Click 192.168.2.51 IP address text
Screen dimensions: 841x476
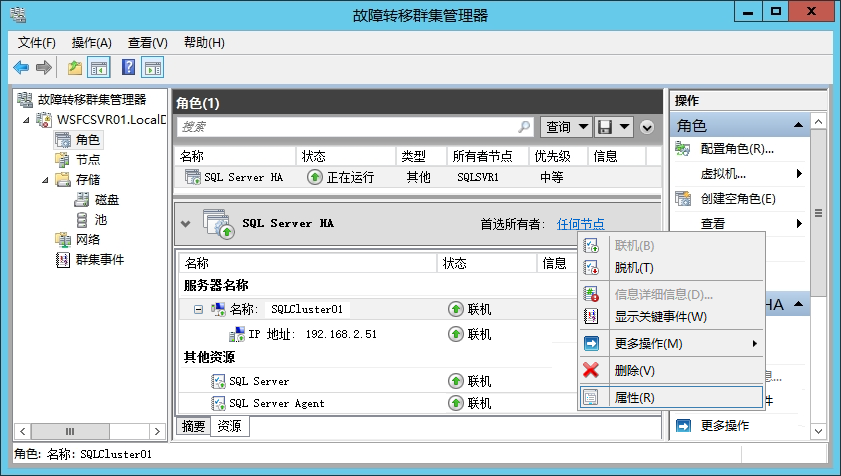point(341,334)
